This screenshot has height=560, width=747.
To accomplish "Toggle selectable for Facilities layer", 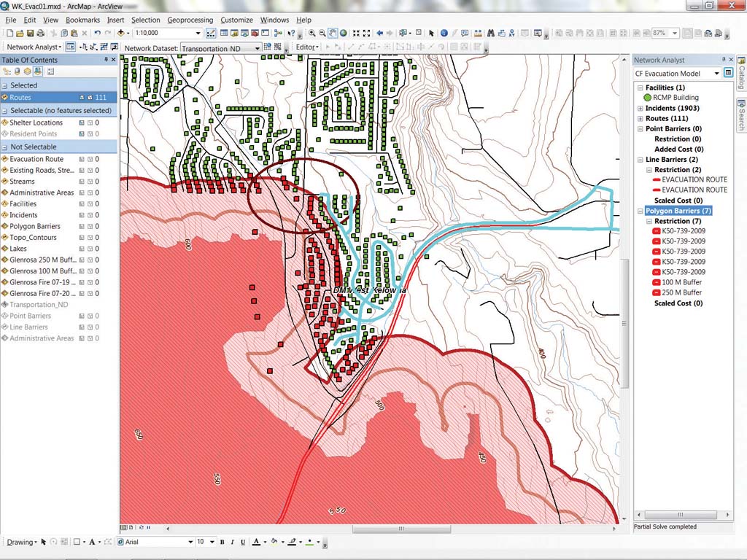I will click(82, 204).
